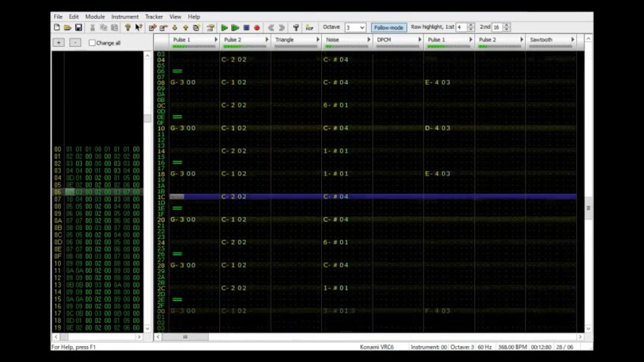Go to the previous track with the left arrow
Screen dimensions: 644x362
click(x=271, y=27)
